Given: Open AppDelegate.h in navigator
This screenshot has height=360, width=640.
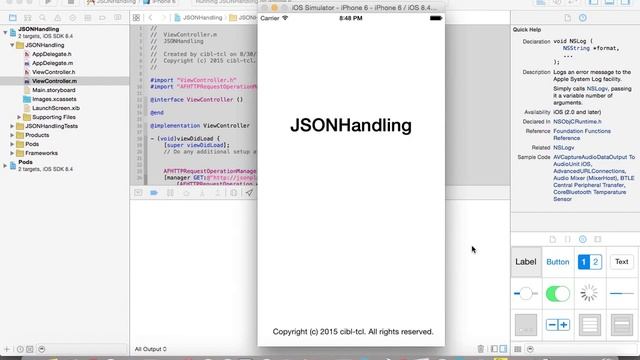Looking at the screenshot, I should (51, 54).
